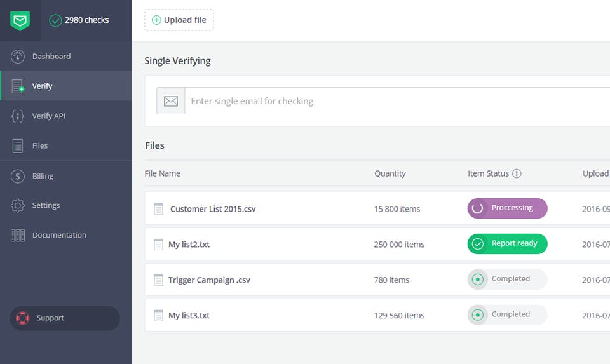Click the Verify API curly braces icon

(18, 116)
